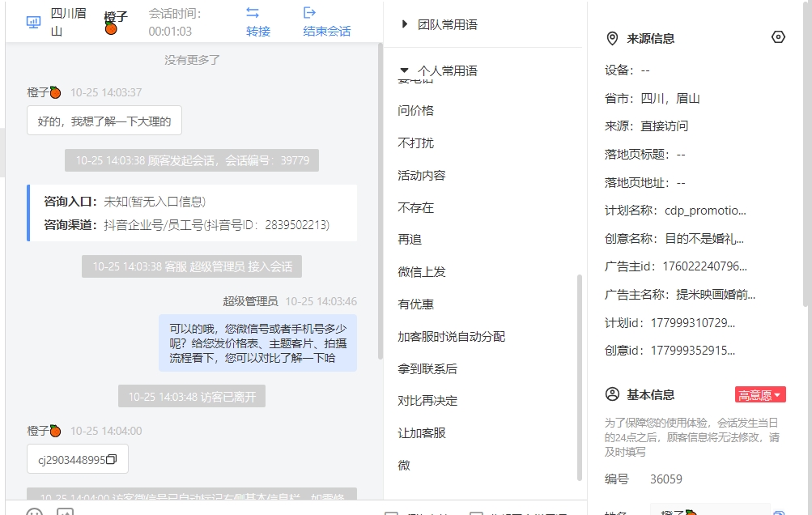Open the hexagon settings icon in 来源信息

coord(778,36)
